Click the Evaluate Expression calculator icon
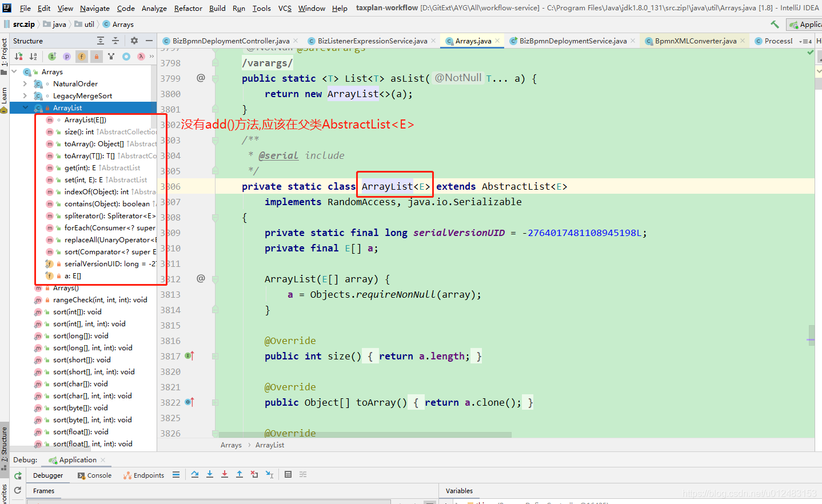Image resolution: width=822 pixels, height=504 pixels. (288, 475)
